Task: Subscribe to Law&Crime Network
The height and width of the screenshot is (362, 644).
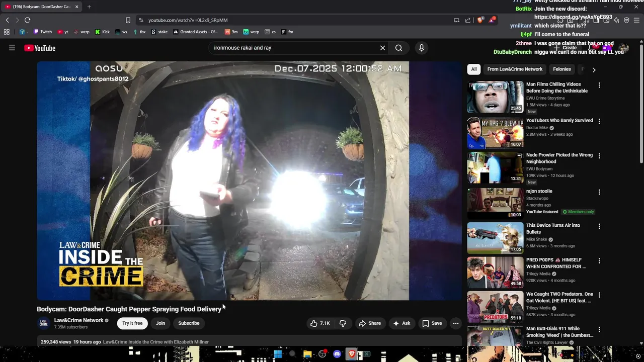Action: click(189, 323)
